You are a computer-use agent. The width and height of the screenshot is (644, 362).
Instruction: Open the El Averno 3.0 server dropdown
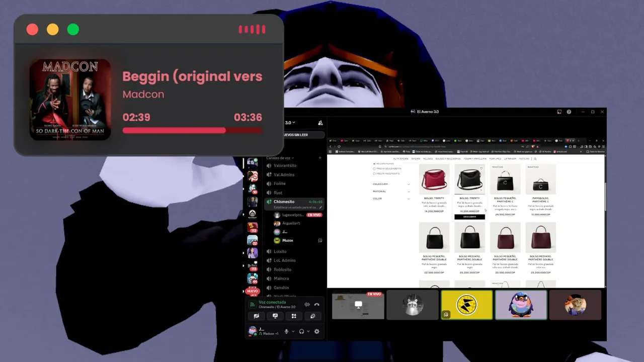(x=290, y=123)
